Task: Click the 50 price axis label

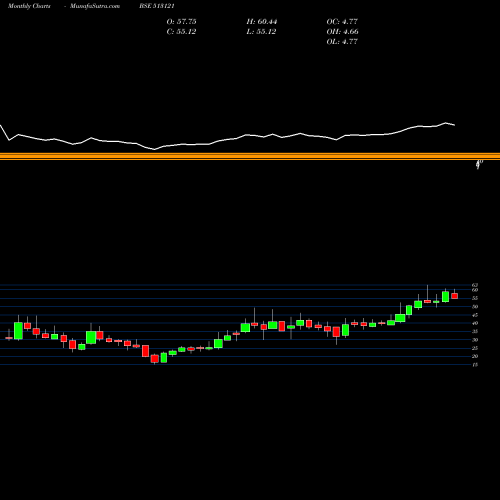Action: point(475,307)
